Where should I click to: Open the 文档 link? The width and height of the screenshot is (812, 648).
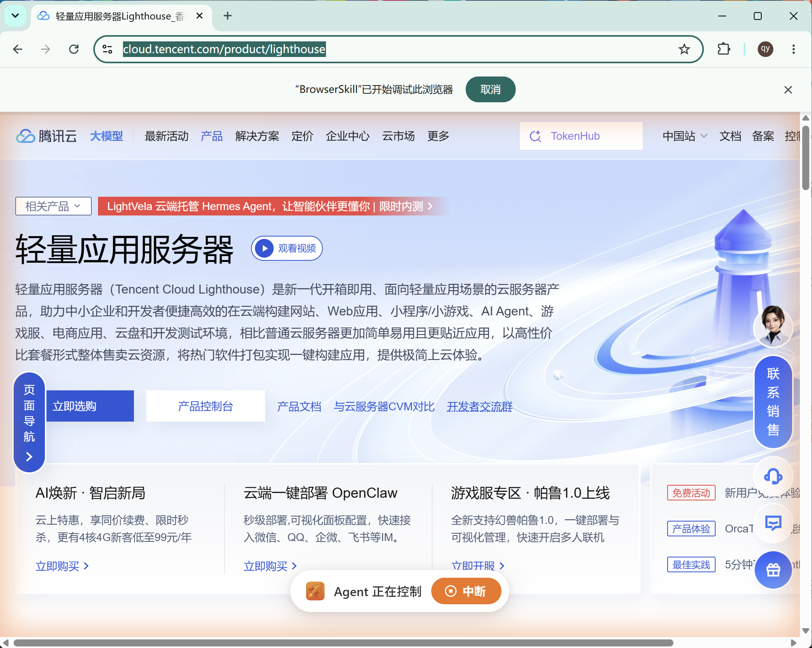click(x=730, y=136)
